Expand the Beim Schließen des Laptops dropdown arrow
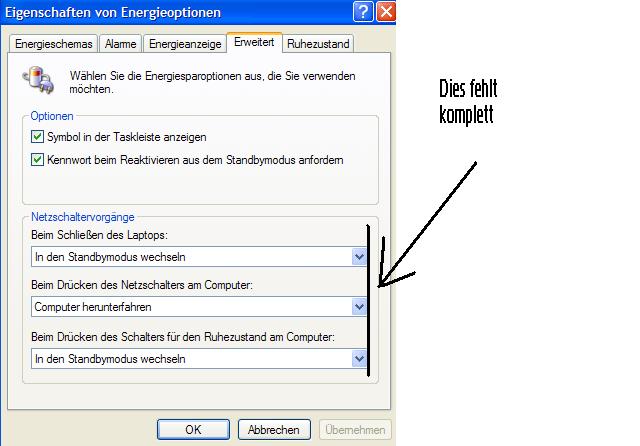The image size is (640, 446). [359, 257]
